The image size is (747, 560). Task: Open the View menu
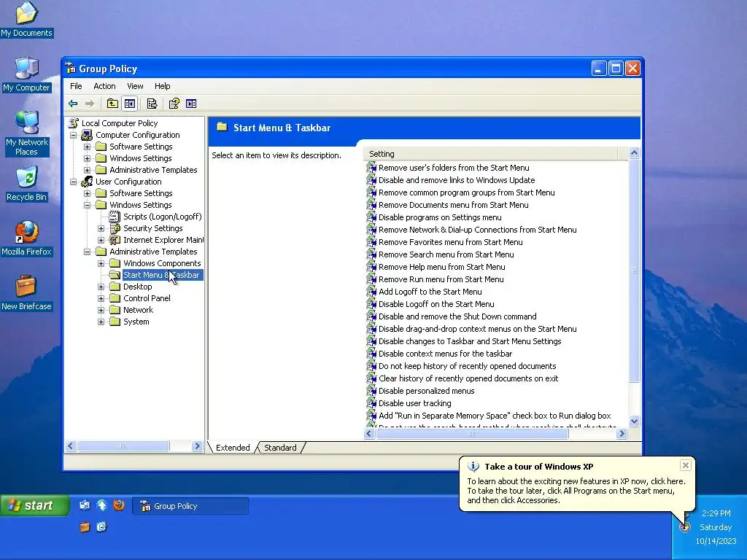(x=135, y=86)
